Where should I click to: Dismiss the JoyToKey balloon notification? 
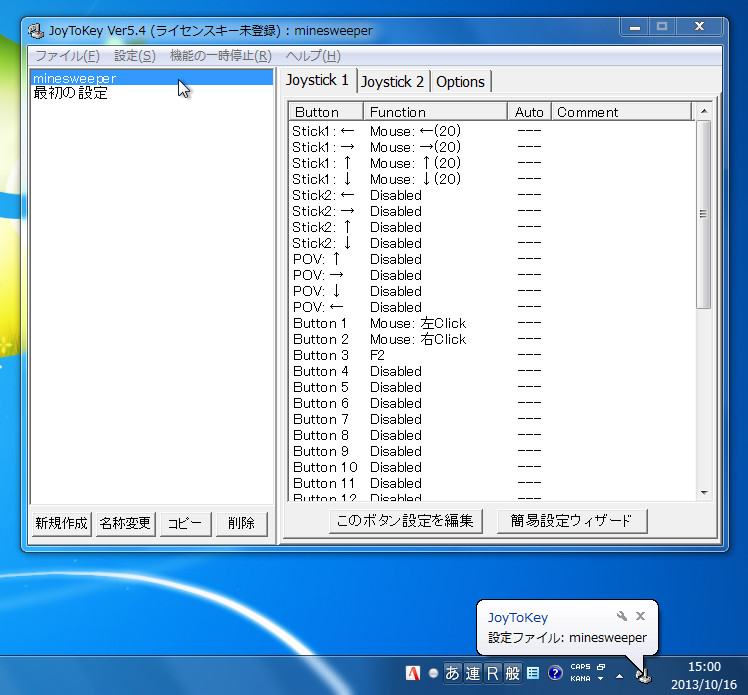point(640,616)
